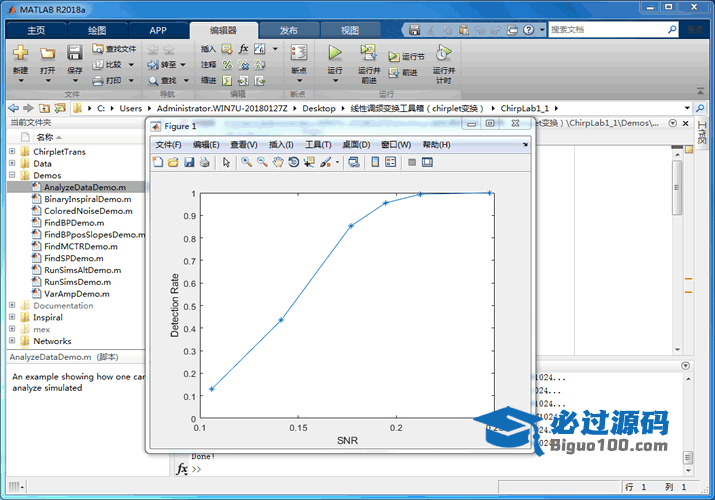715x500 pixels.
Task: Select the Rotate 3D tool in Figure 1
Action: click(x=294, y=162)
